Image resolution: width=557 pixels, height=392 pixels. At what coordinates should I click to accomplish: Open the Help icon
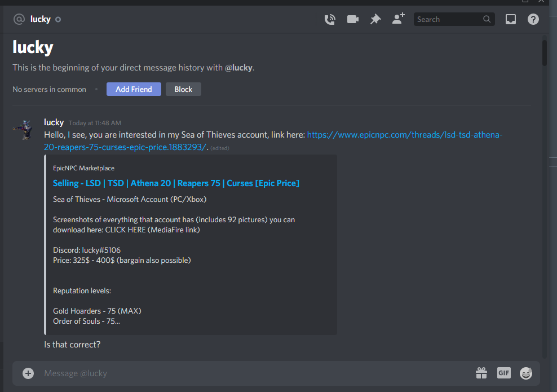(533, 19)
